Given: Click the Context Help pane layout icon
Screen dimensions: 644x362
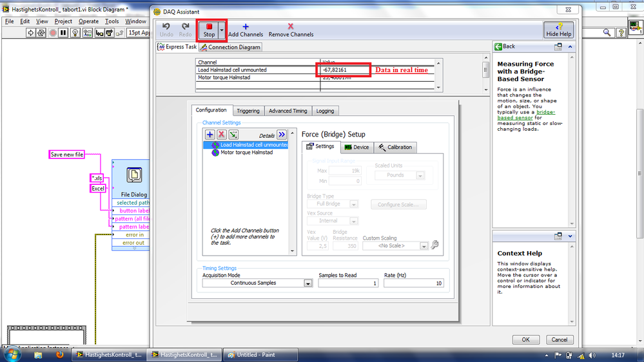Looking at the screenshot, I should (x=558, y=236).
